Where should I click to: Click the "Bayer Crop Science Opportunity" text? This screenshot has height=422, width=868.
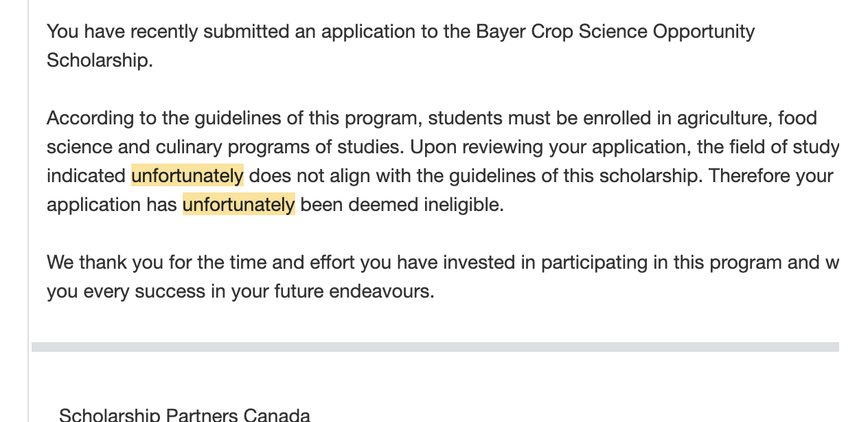coord(615,32)
